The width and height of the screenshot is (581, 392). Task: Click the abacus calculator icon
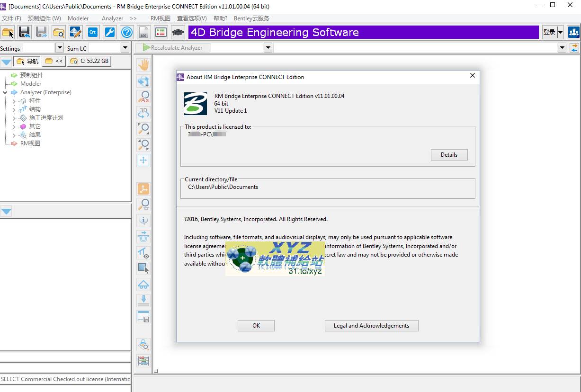[x=143, y=361]
